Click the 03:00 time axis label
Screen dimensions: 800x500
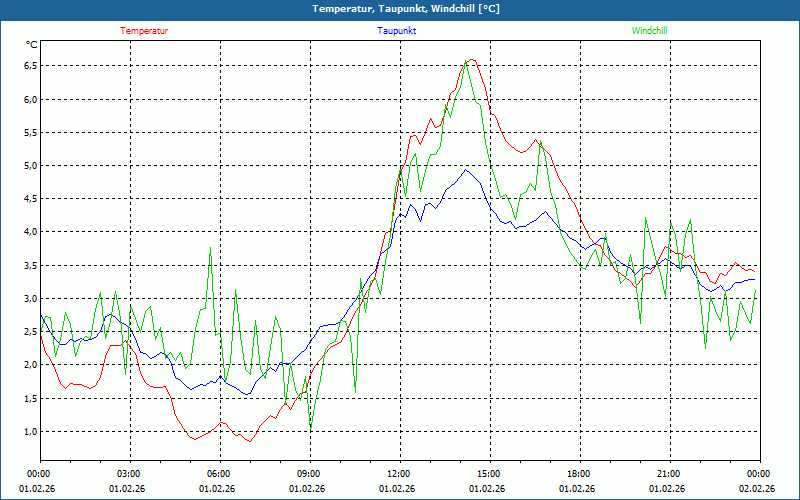129,474
